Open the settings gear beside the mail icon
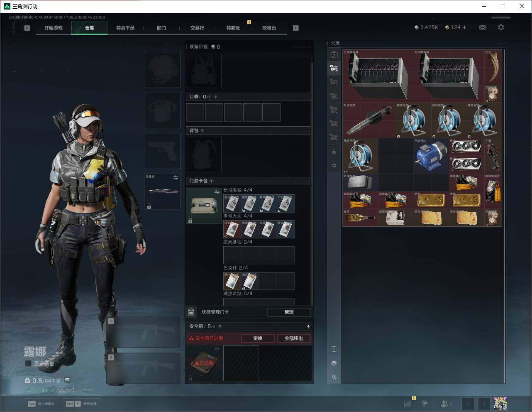The height and width of the screenshot is (412, 532). 501,27
